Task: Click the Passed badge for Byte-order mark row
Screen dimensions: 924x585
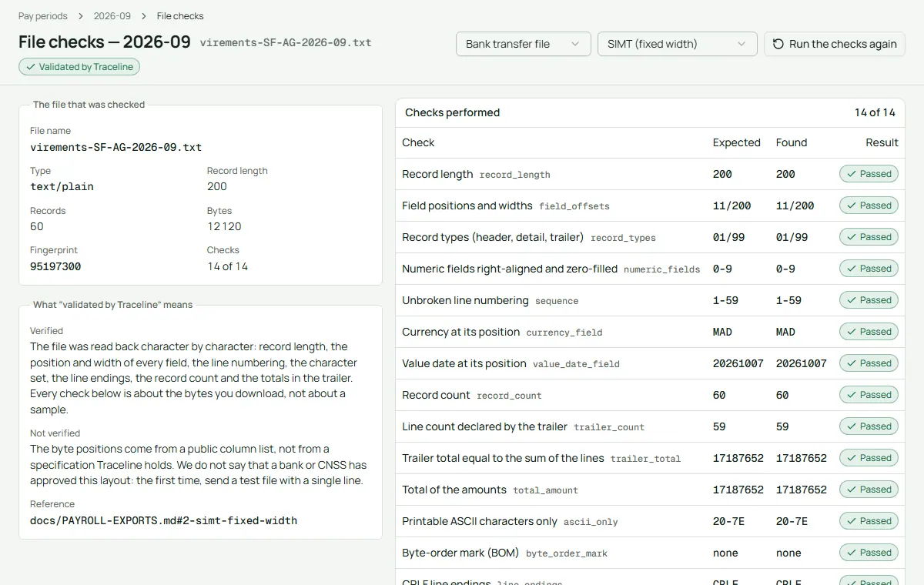Action: 869,553
